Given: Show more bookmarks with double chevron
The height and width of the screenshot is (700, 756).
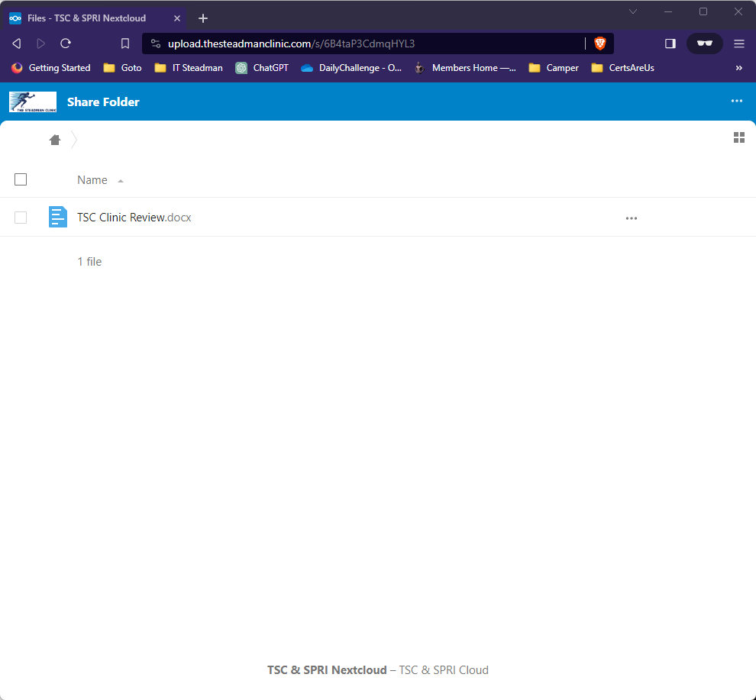Looking at the screenshot, I should coord(739,68).
